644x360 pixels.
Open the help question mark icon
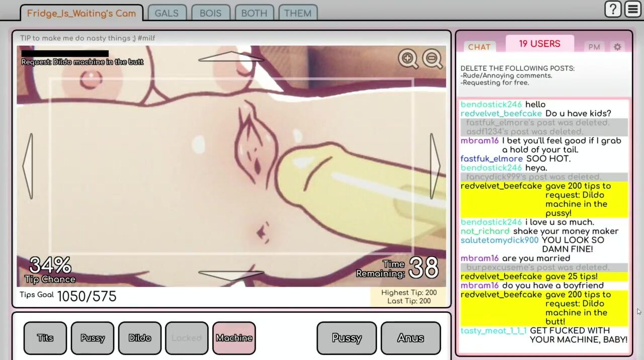coord(613,9)
